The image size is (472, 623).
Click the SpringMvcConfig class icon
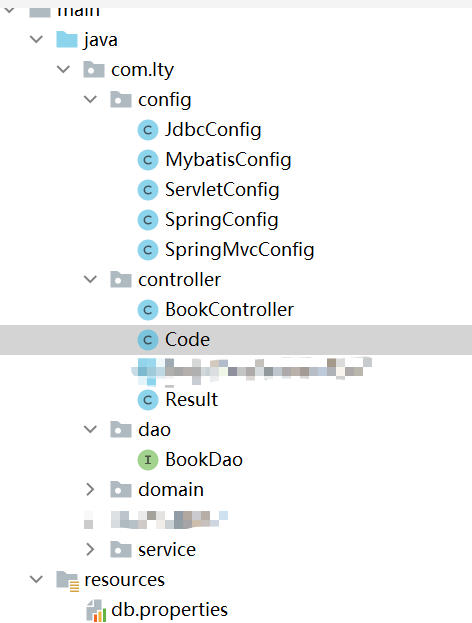(x=148, y=250)
